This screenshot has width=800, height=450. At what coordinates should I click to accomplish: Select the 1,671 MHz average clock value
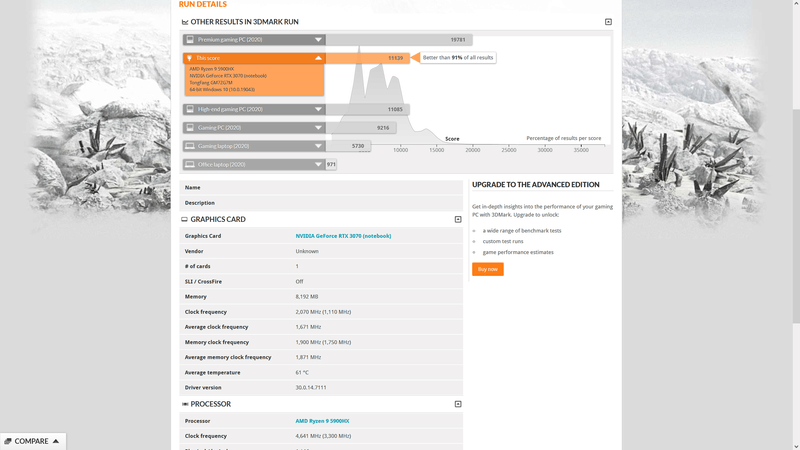[x=308, y=327]
